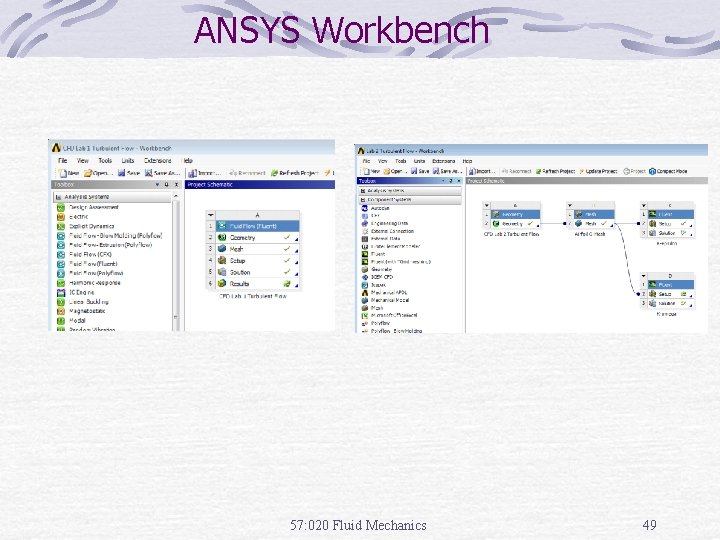Click Reconnect button in Lab 2 toolbar
This screenshot has height=540, width=720.
pos(517,171)
